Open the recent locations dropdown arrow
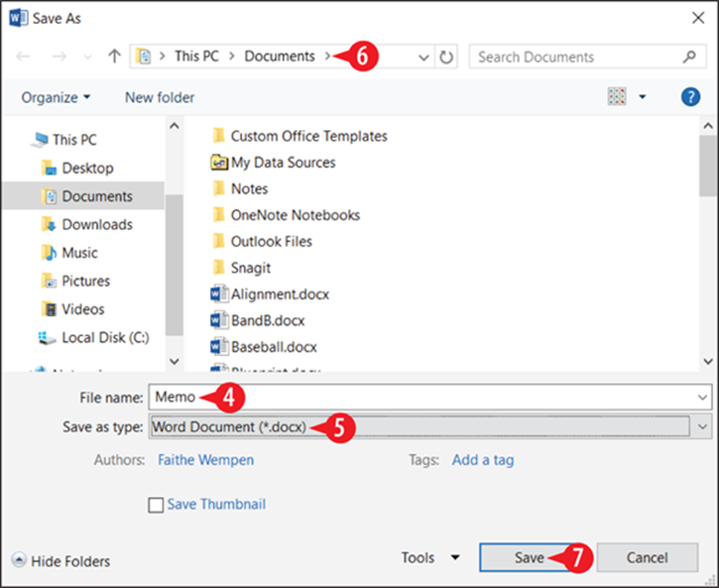Image resolution: width=719 pixels, height=588 pixels. point(87,58)
